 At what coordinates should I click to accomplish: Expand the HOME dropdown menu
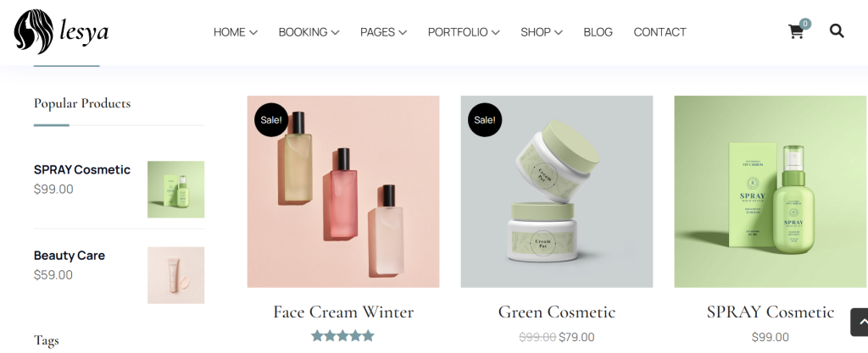point(236,32)
